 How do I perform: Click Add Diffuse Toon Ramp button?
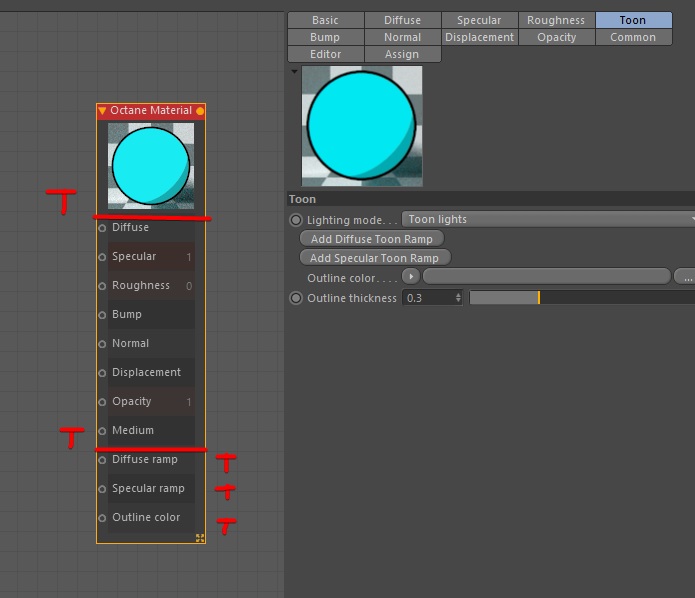coord(372,239)
